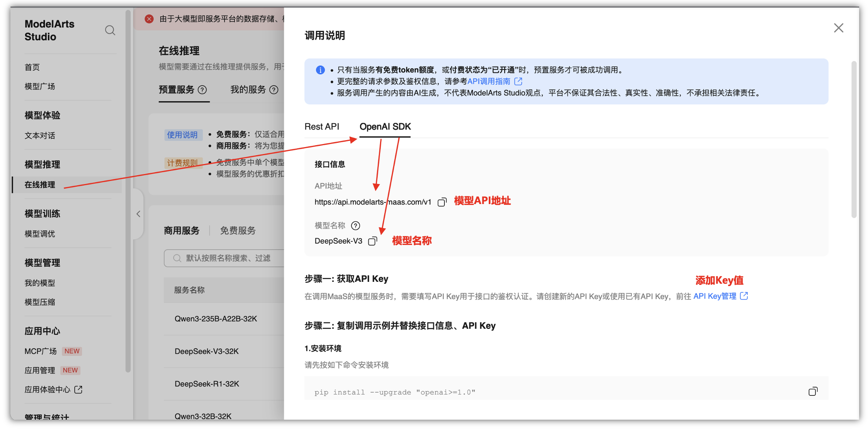Click the help icon next to 模型名称
This screenshot has width=868, height=432.
click(x=355, y=225)
